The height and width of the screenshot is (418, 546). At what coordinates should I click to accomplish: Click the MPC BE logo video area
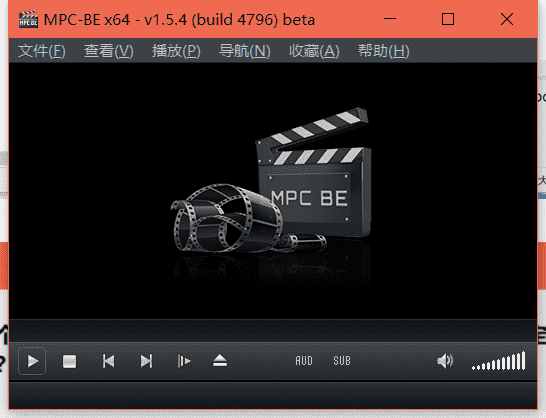click(273, 191)
